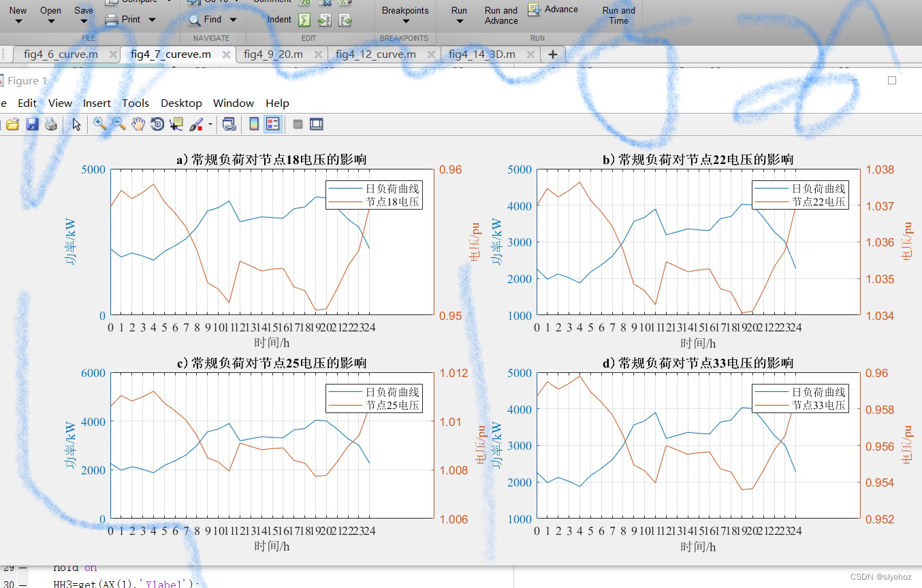
Task: Open the Print dropdown arrow
Action: (x=152, y=20)
